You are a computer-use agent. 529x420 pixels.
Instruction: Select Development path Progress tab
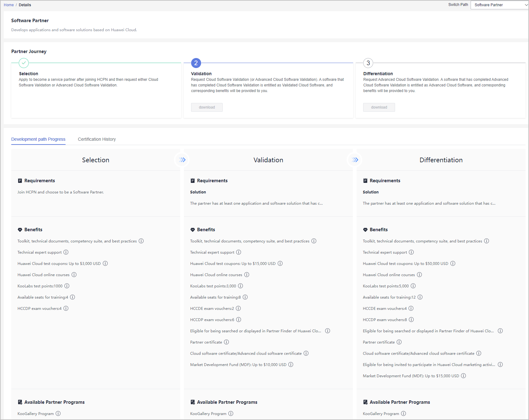[x=38, y=139]
